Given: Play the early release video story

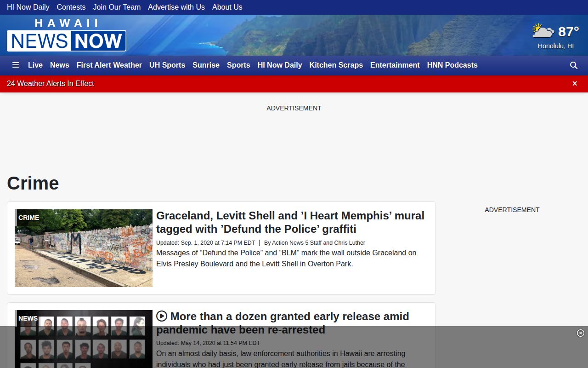Looking at the screenshot, I should (161, 316).
